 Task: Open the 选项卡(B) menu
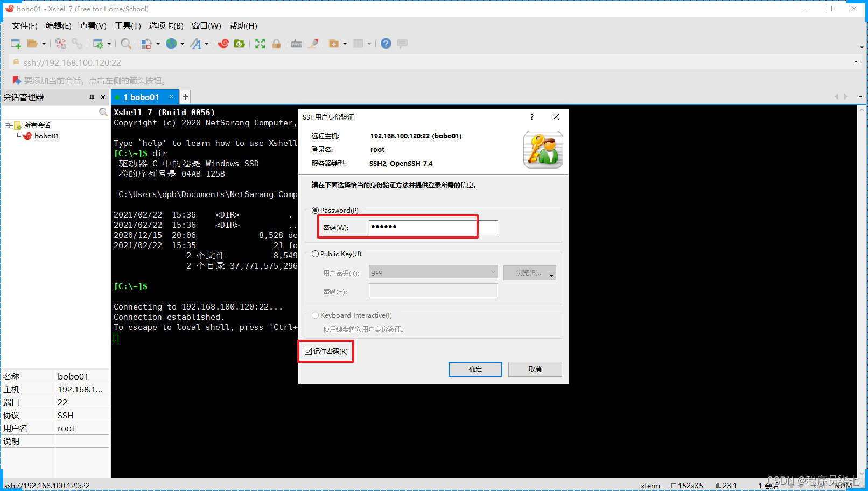[166, 26]
